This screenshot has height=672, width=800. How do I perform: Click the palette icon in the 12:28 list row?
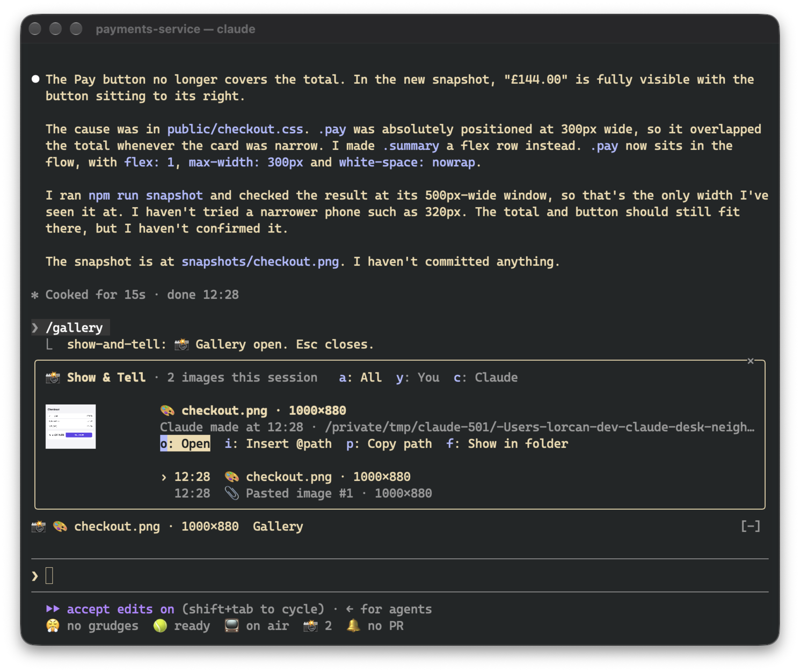pyautogui.click(x=232, y=477)
